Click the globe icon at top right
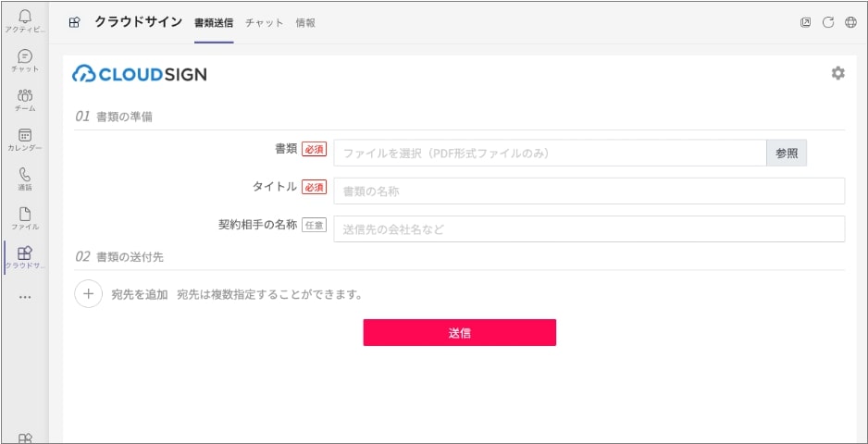This screenshot has height=444, width=868. click(x=850, y=22)
